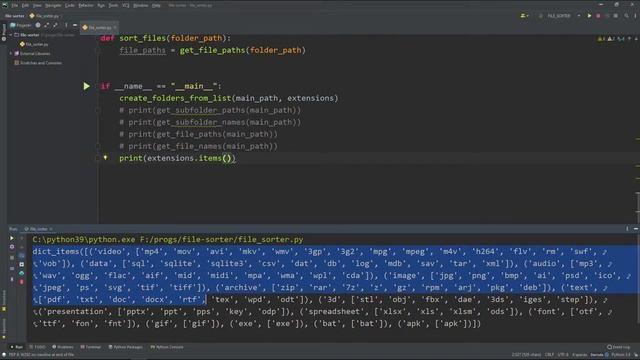The height and width of the screenshot is (360, 640).
Task: Click the locate-file target icon in Project panel
Action: pos(38,25)
